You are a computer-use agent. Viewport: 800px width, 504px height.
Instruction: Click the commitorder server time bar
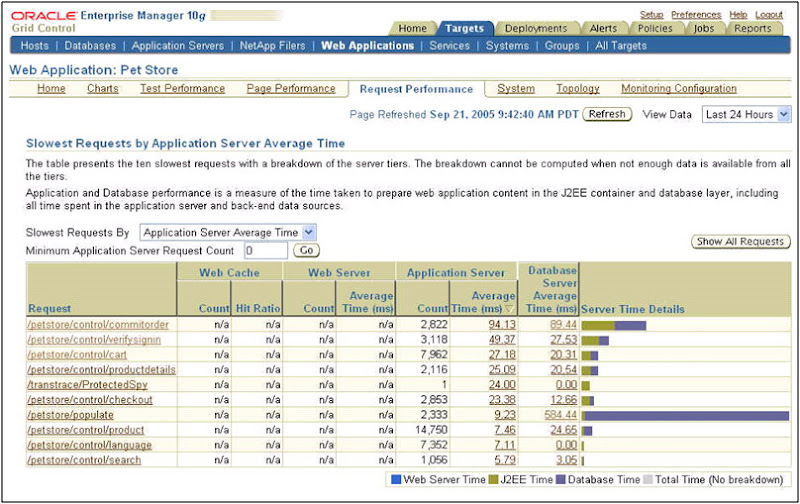[614, 325]
